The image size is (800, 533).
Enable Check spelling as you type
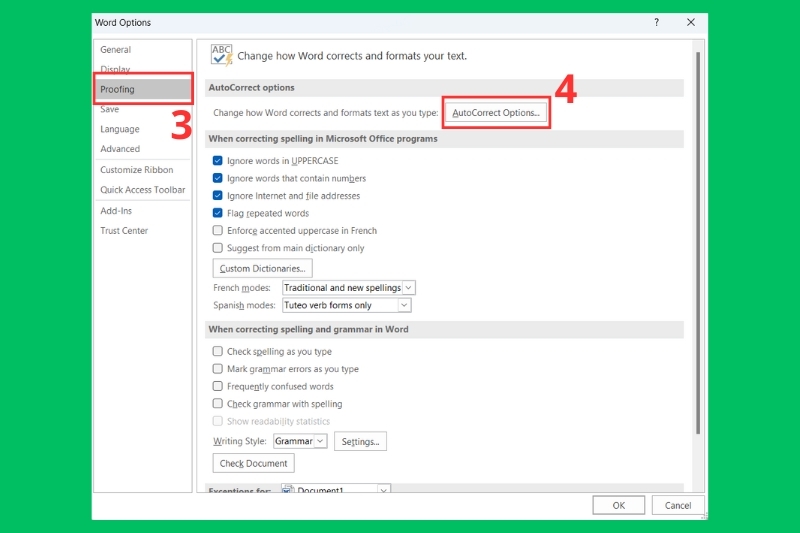pyautogui.click(x=217, y=351)
